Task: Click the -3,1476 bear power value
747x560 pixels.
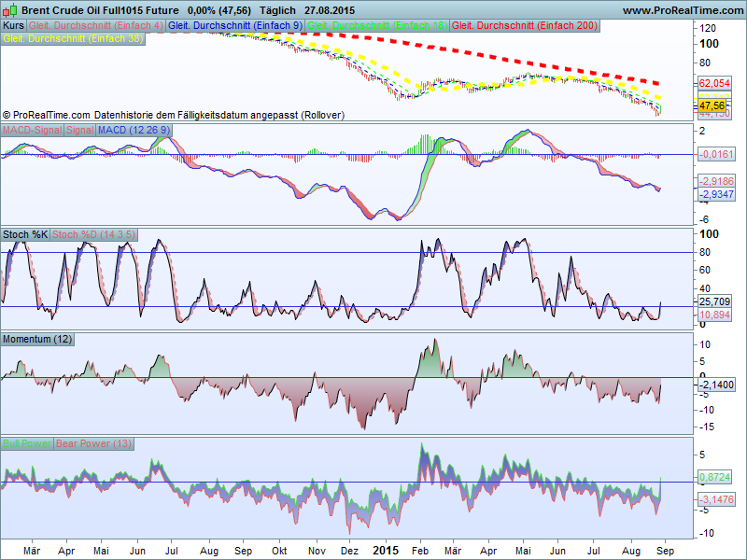Action: point(717,499)
